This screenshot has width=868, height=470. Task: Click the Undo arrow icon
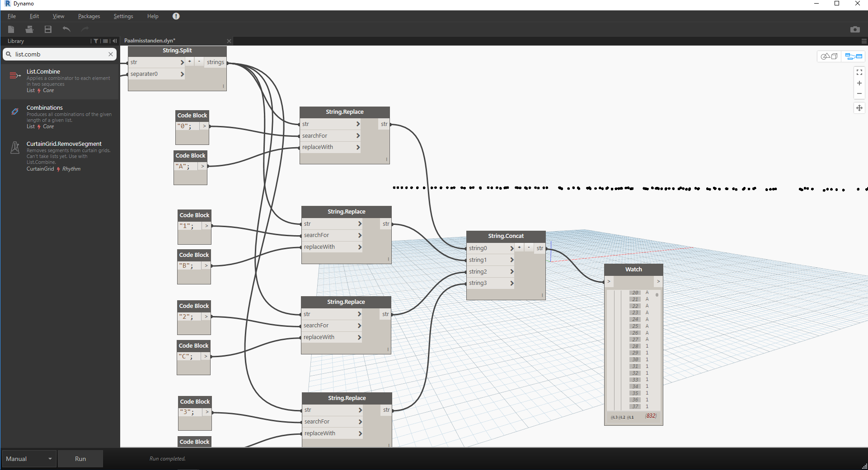point(66,29)
